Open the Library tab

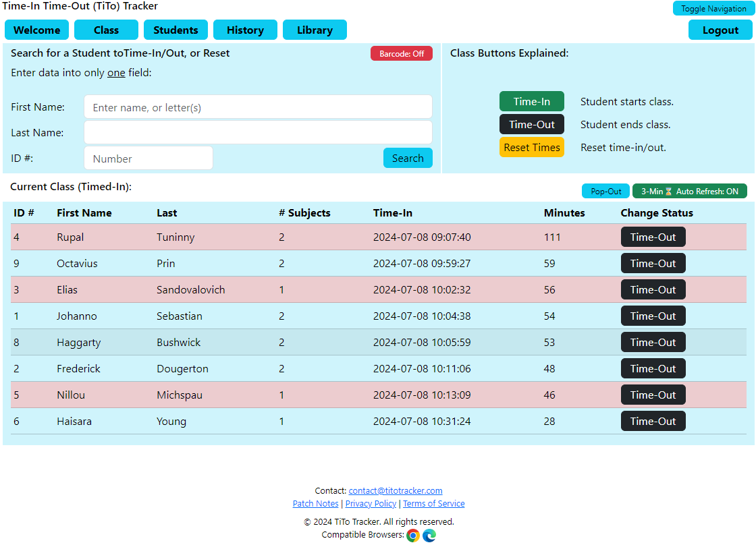coord(315,30)
